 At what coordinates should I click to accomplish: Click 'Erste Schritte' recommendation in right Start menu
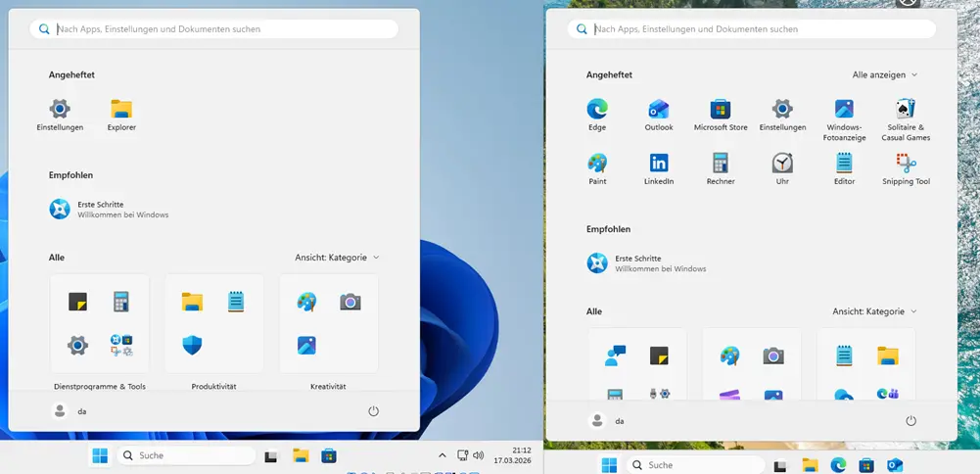646,262
